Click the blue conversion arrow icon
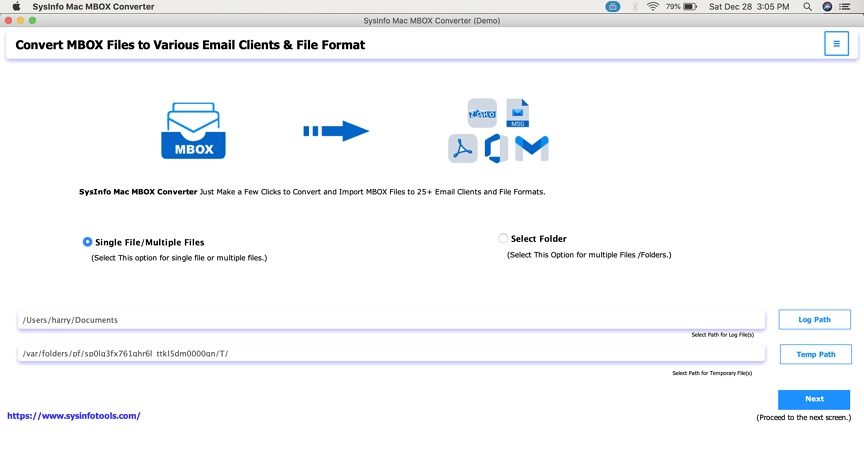The image size is (864, 463). click(x=336, y=131)
